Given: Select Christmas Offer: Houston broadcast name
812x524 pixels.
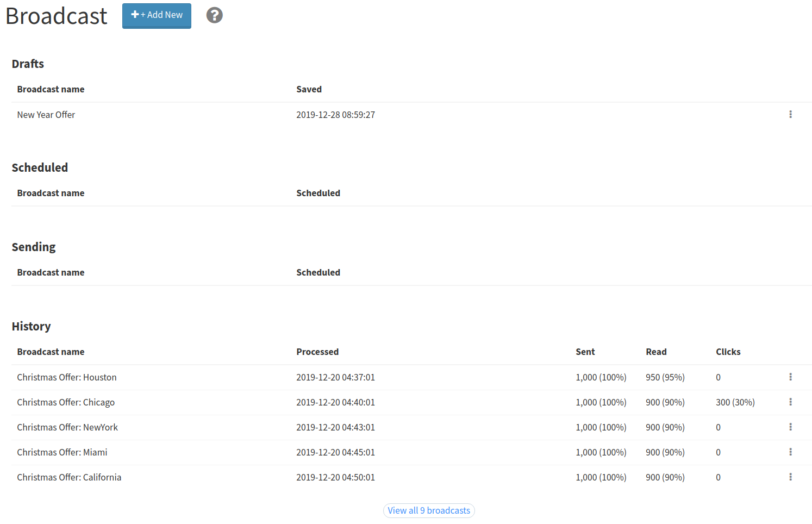Looking at the screenshot, I should pyautogui.click(x=67, y=377).
